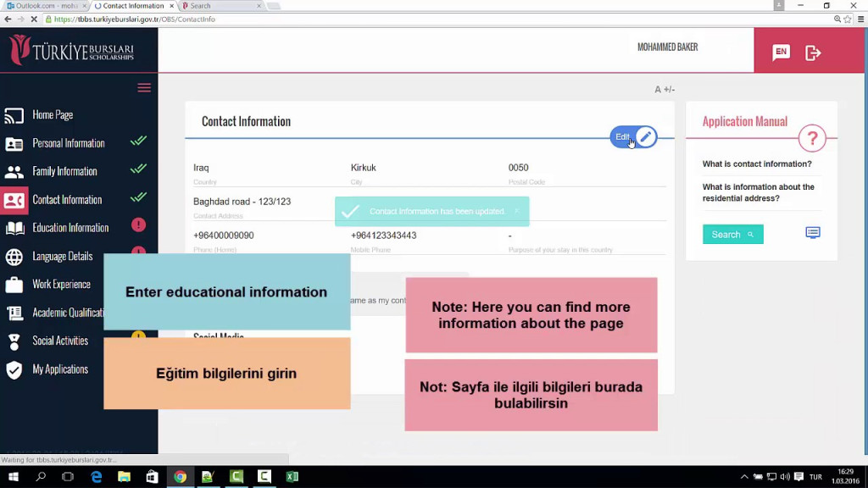The width and height of the screenshot is (868, 488).
Task: Click the My Applications shield icon
Action: (14, 370)
